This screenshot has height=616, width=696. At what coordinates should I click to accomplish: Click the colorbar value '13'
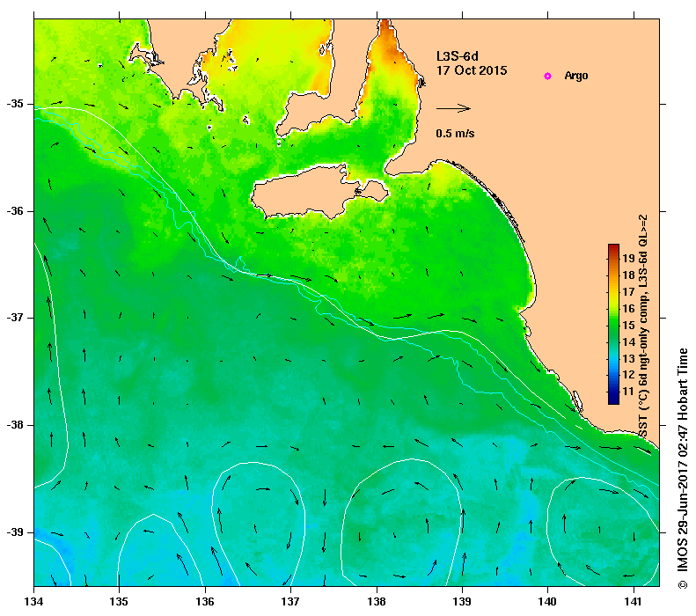(628, 358)
